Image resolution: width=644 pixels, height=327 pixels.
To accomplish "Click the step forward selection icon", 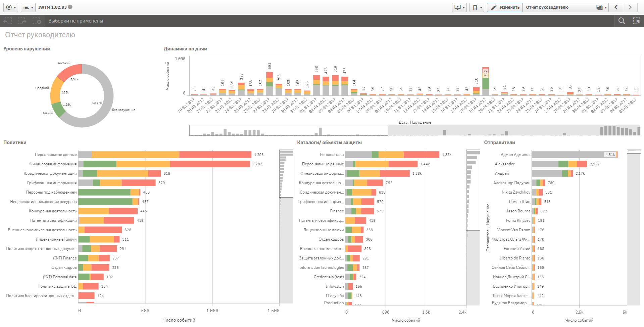I will pos(22,21).
